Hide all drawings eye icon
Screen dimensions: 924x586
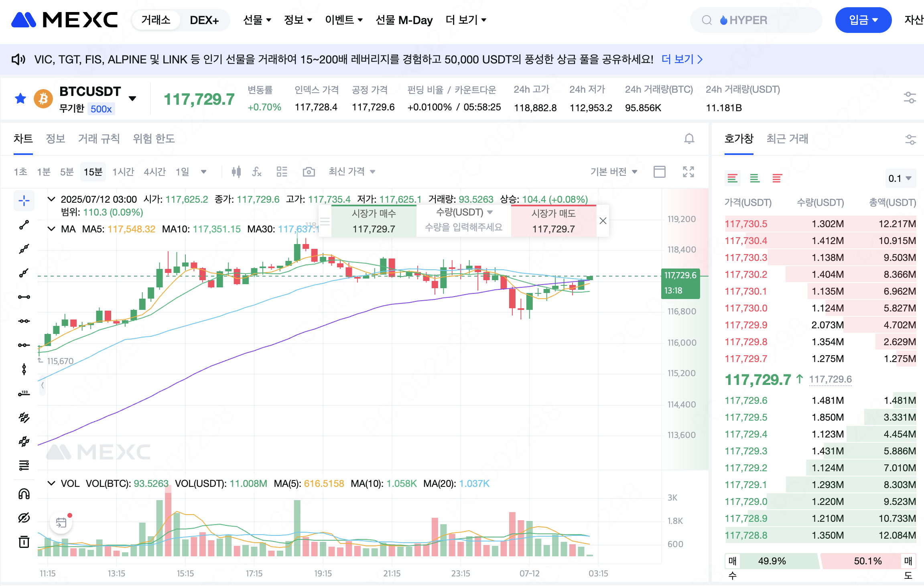coord(24,518)
